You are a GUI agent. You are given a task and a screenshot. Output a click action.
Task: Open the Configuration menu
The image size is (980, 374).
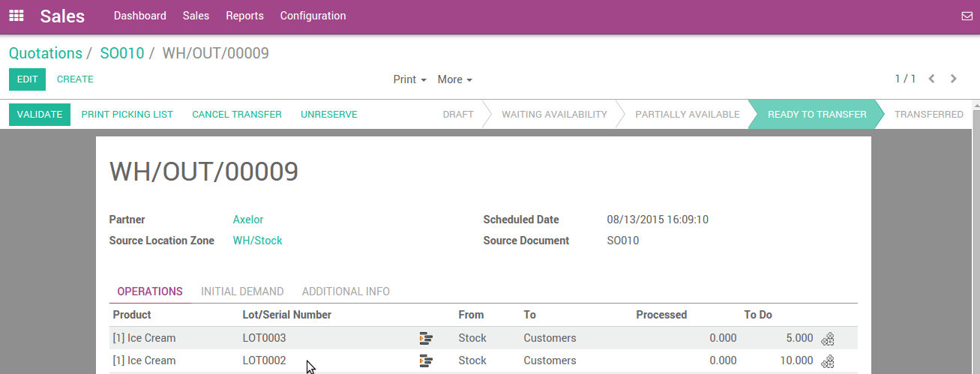tap(313, 16)
